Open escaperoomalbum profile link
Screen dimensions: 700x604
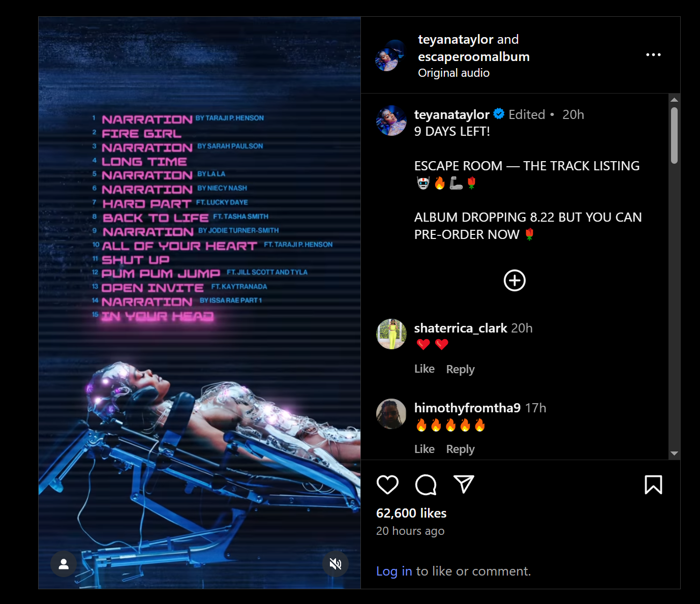point(474,56)
